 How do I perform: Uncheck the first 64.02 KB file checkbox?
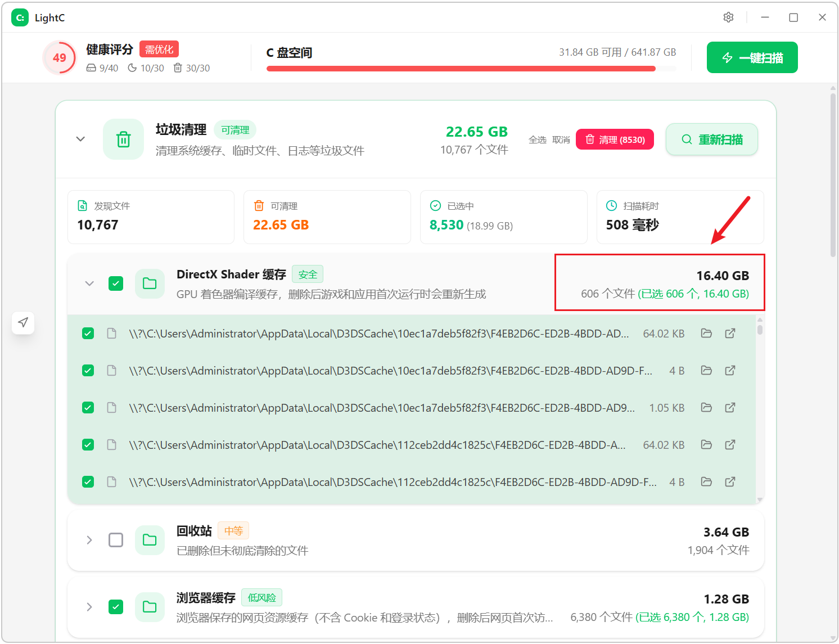88,334
